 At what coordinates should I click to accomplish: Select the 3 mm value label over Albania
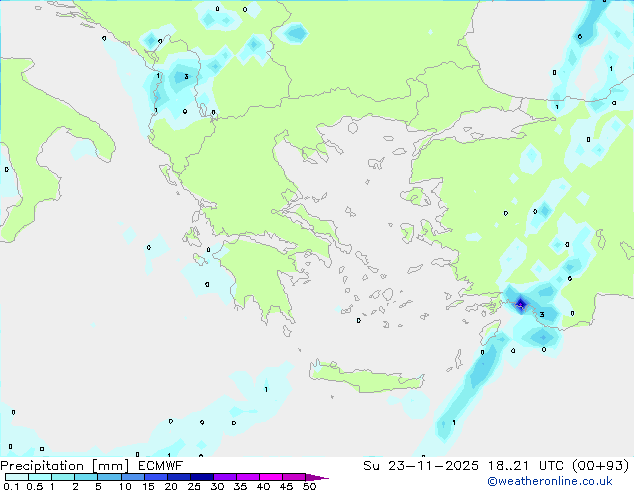pos(186,77)
